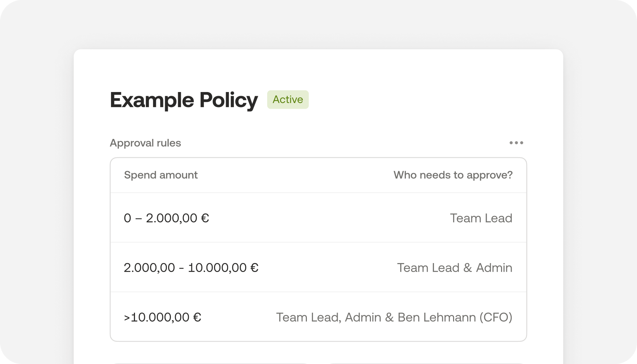Click Ben Lehmann (CFO) approver name
Image resolution: width=637 pixels, height=364 pixels.
455,317
